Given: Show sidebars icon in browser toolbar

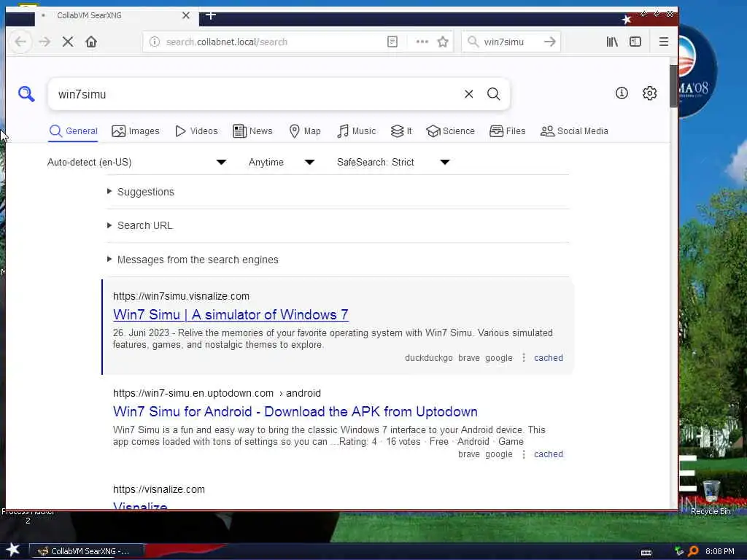Looking at the screenshot, I should point(635,42).
